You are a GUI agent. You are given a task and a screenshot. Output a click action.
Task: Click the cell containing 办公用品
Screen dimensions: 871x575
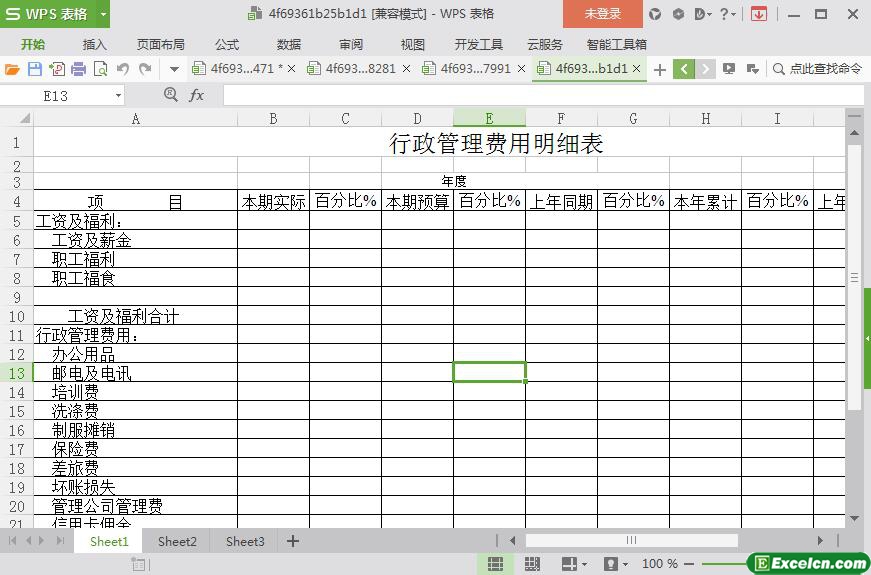(136, 354)
